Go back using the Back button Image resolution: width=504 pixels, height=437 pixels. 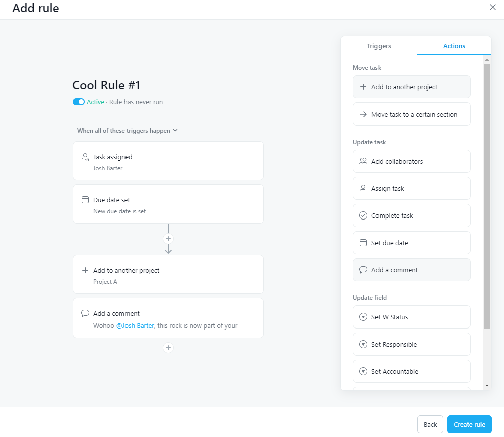[x=430, y=424]
